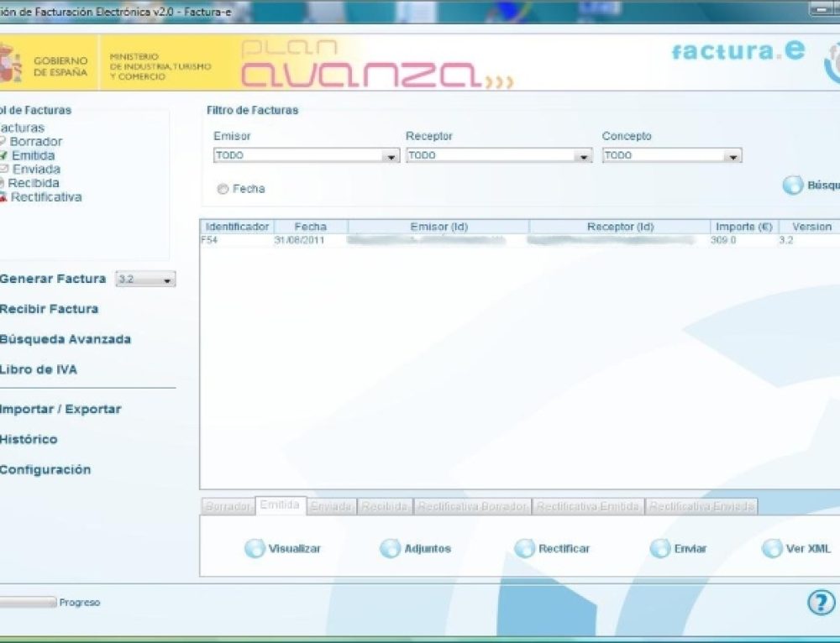The height and width of the screenshot is (643, 840).
Task: Switch to the Rectificativa Emitida tab
Action: (x=589, y=507)
